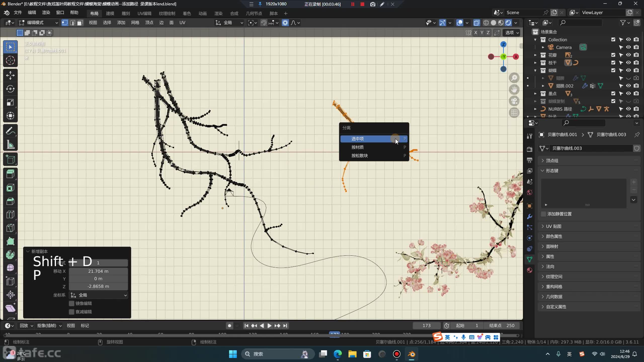Choose the Measure ruler tool
This screenshot has width=644, height=362.
(10, 145)
